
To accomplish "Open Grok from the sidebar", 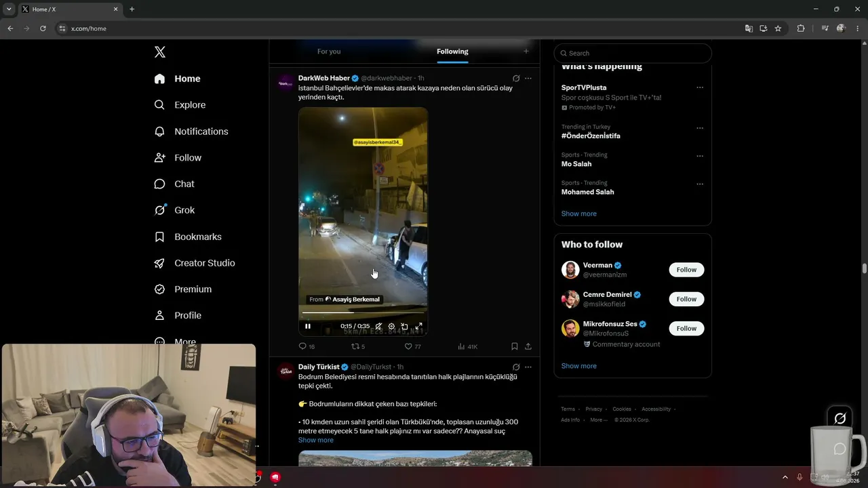I will [x=174, y=210].
